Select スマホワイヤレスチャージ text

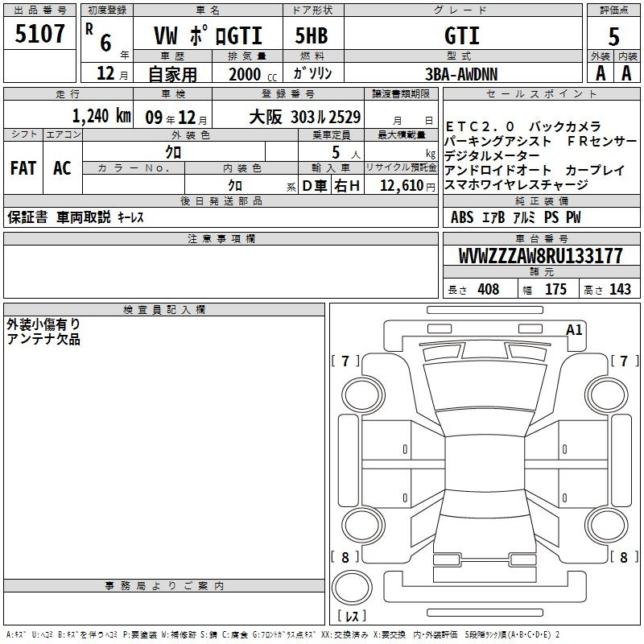(x=516, y=185)
